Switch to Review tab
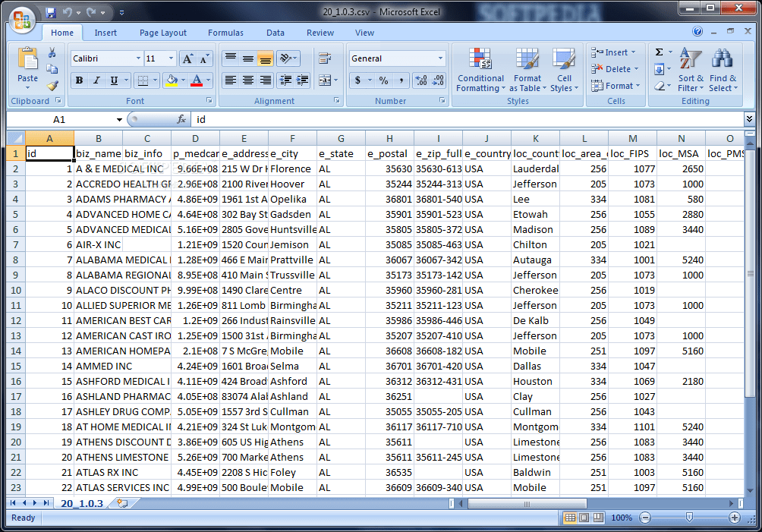762x532 pixels. click(x=320, y=33)
